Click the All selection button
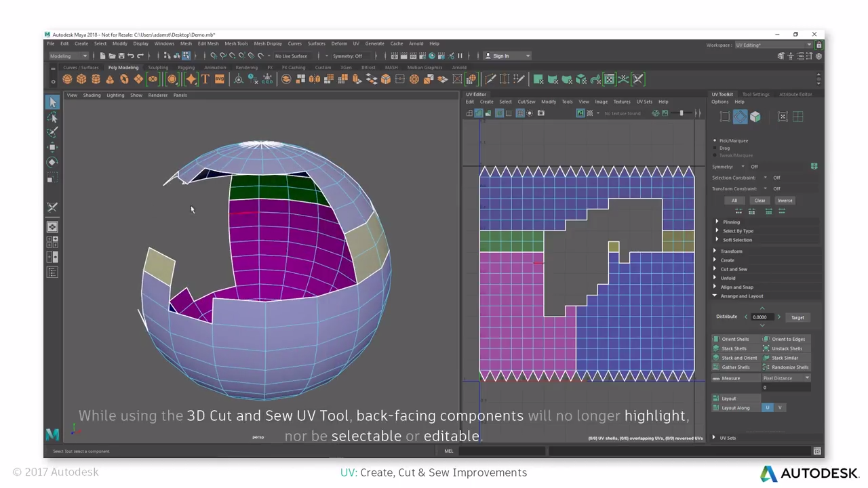The height and width of the screenshot is (488, 868). [734, 201]
